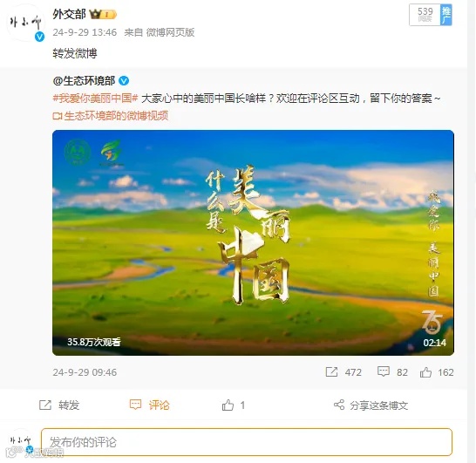Open the original post timestamp 24-9-29 09:46
The image size is (476, 463).
tap(85, 372)
